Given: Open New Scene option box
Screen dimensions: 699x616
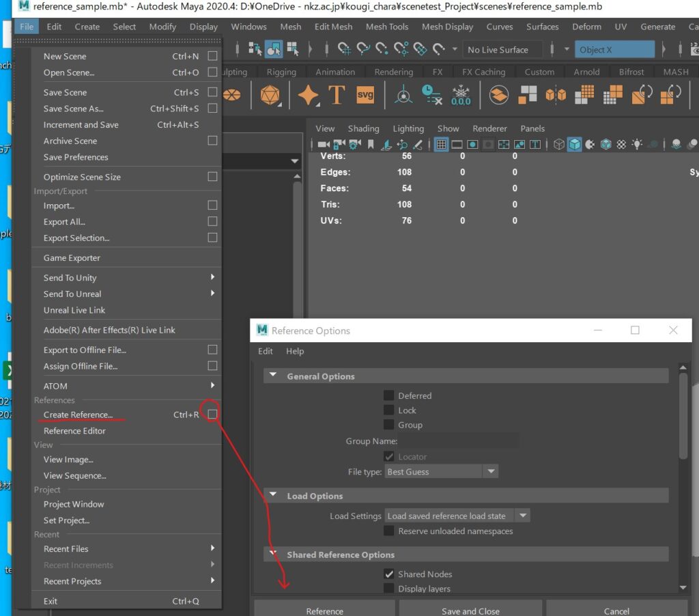Looking at the screenshot, I should click(213, 56).
